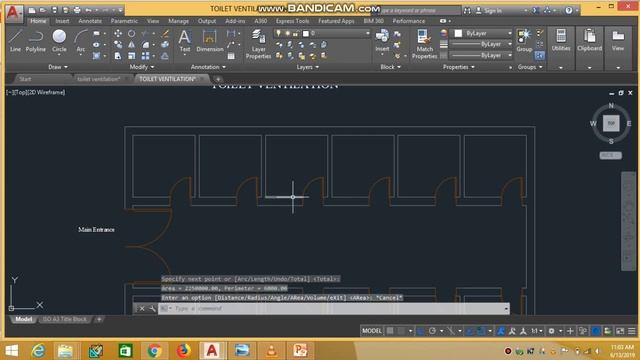The width and height of the screenshot is (640, 360).
Task: Select the Text annotation tool
Action: pos(184,41)
